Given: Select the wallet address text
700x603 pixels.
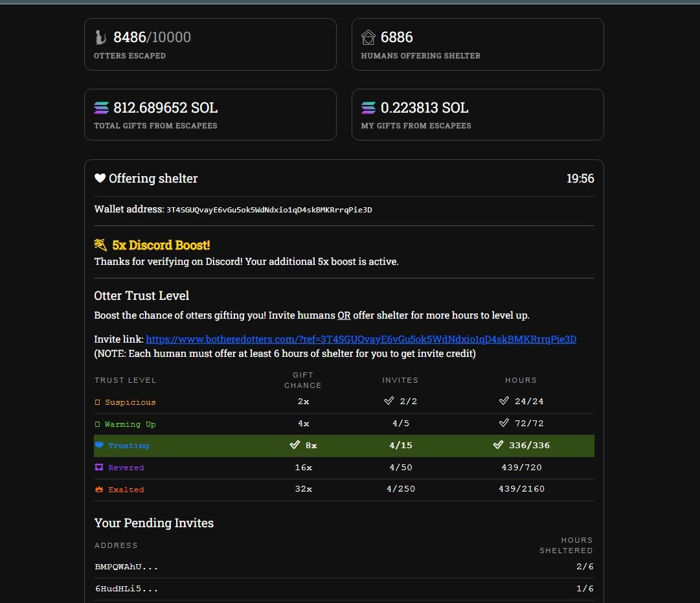Looking at the screenshot, I should point(269,210).
